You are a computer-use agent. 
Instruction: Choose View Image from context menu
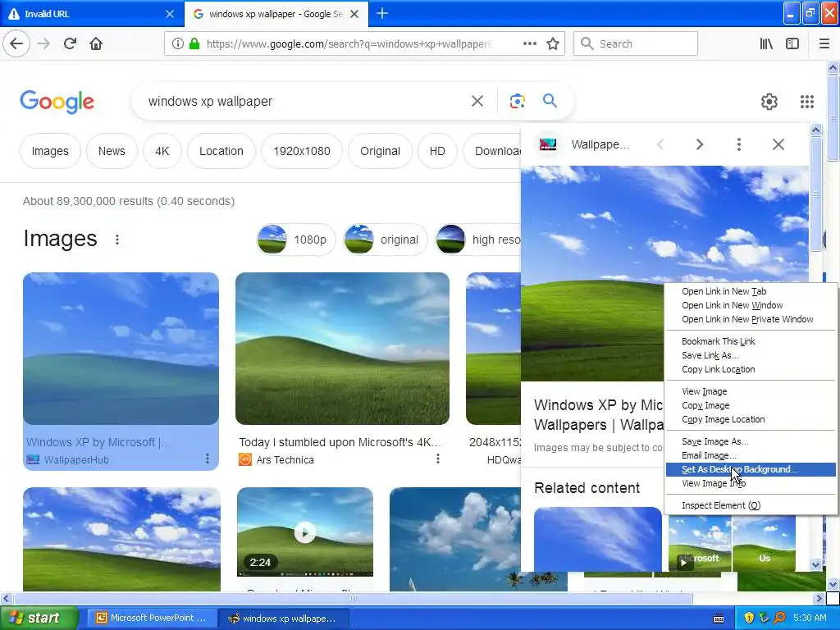coord(751,391)
